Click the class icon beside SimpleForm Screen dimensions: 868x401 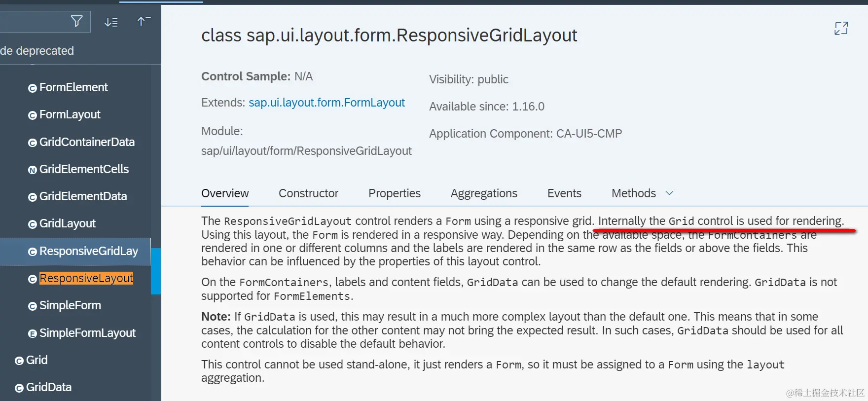(33, 306)
